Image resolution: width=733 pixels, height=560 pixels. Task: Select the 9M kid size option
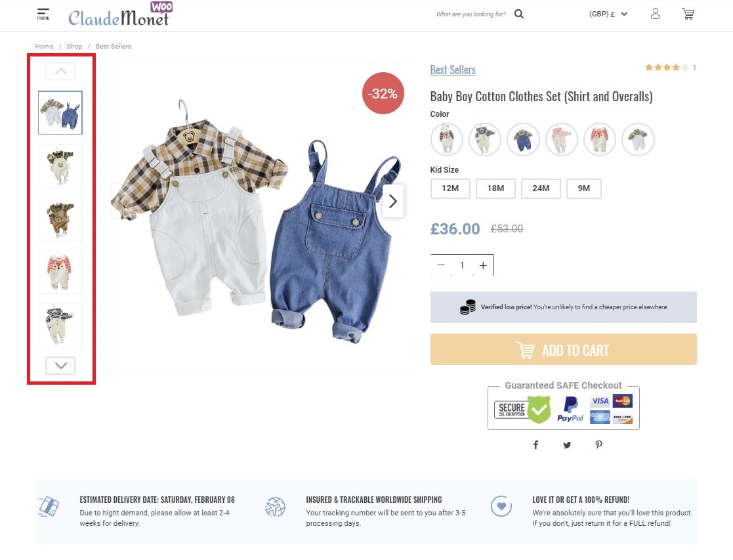584,188
